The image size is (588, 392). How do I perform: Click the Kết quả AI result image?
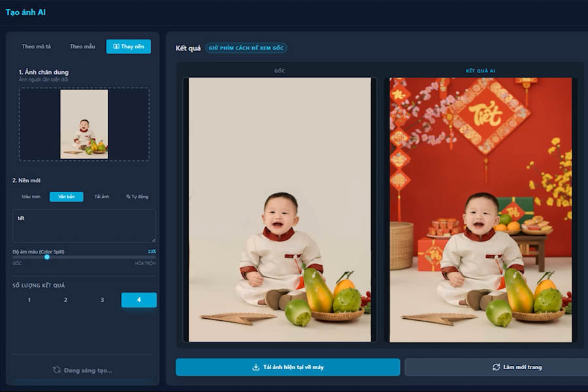480,209
